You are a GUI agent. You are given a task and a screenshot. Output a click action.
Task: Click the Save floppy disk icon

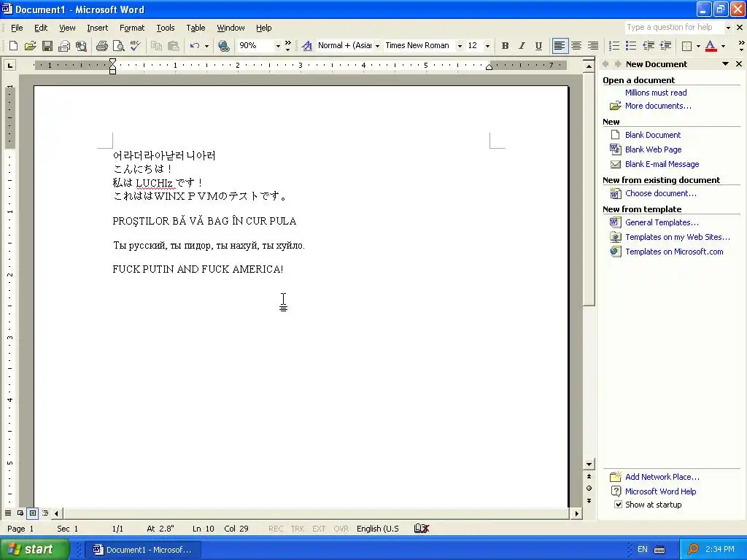(x=47, y=46)
